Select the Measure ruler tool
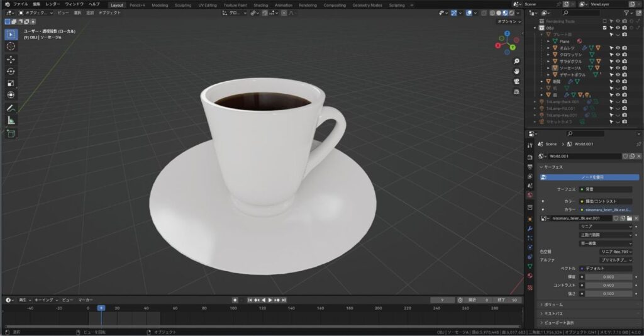This screenshot has width=644, height=336. coord(11,120)
